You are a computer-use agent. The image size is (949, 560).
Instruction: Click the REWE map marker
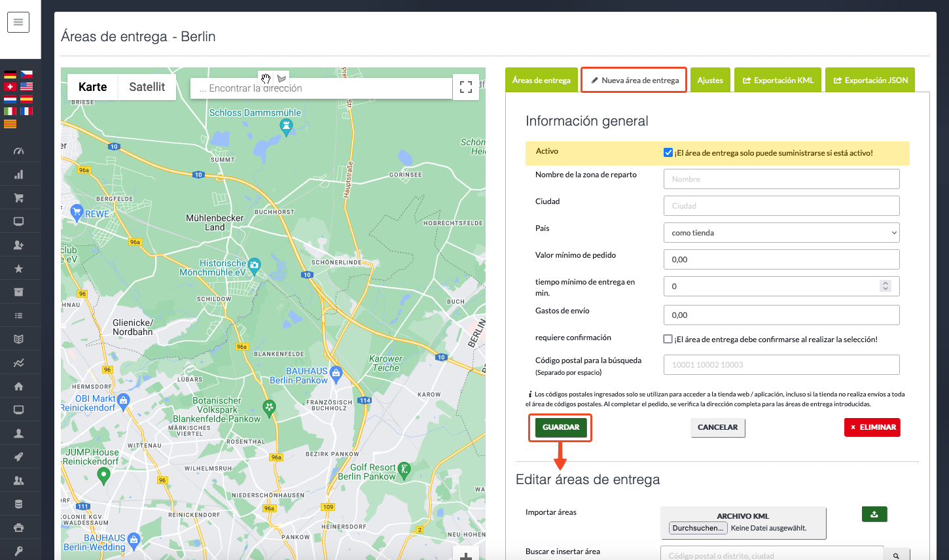point(77,213)
